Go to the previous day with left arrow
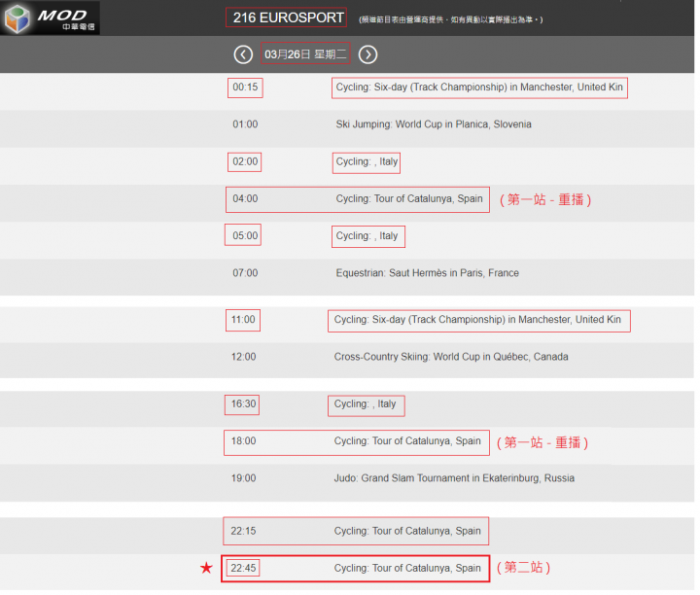 [243, 54]
